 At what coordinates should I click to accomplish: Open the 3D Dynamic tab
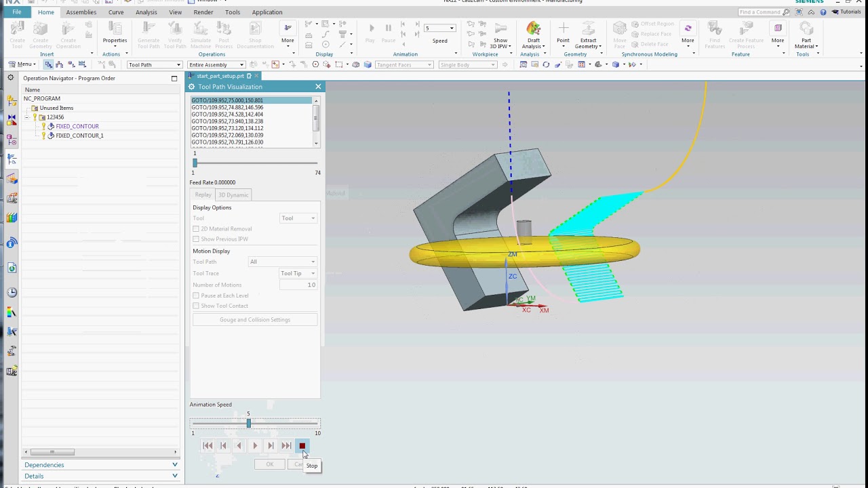click(x=233, y=195)
